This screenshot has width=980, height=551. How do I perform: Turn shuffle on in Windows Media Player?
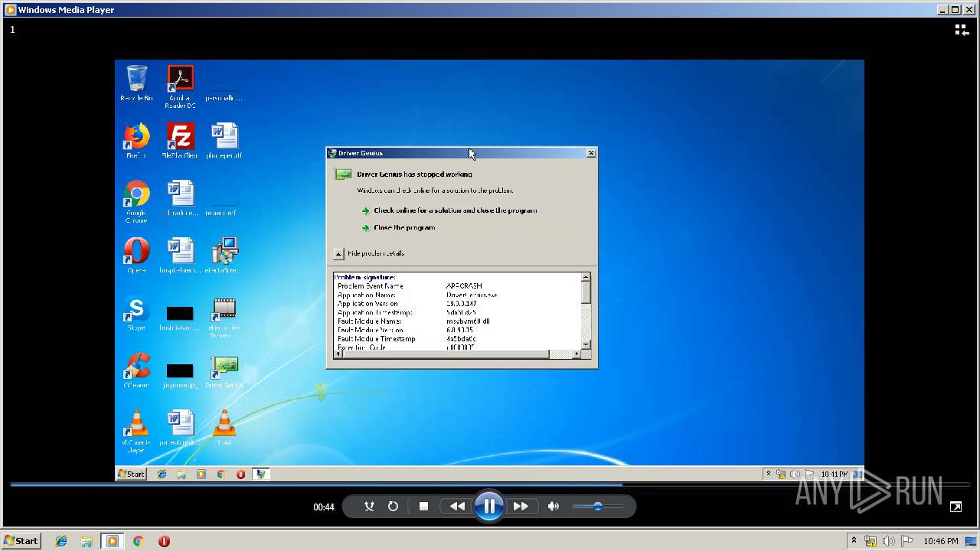[x=369, y=507]
